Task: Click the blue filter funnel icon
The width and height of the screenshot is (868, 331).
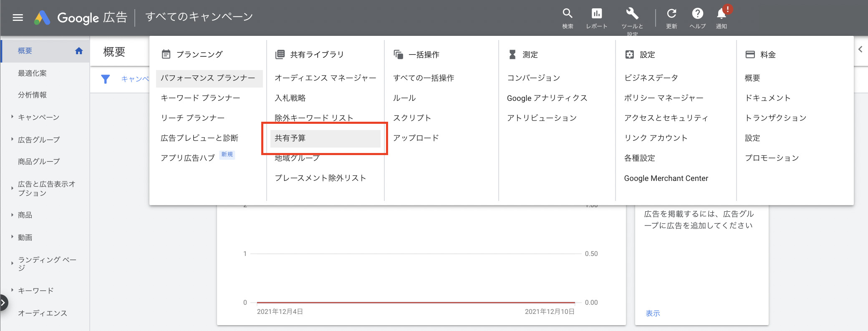Action: tap(106, 79)
